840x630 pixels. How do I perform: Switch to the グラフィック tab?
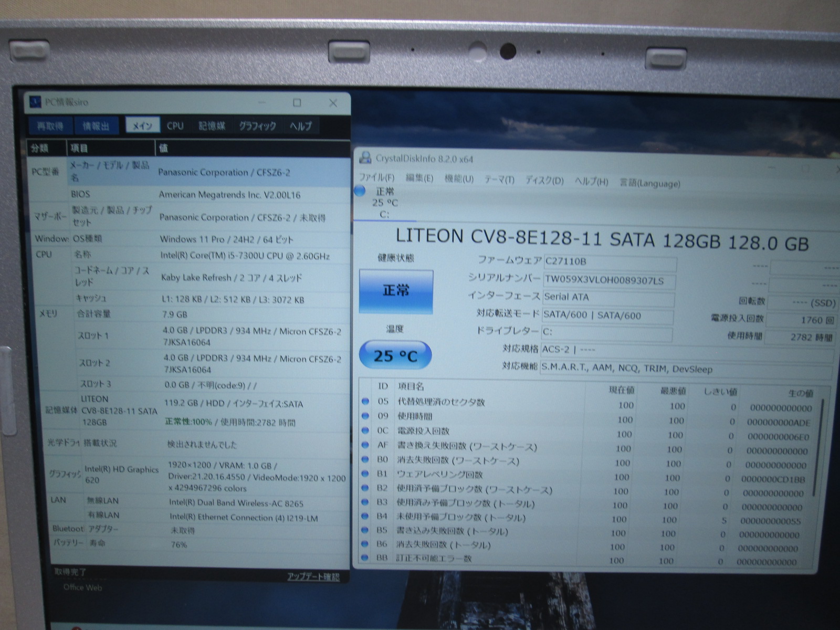[x=257, y=126]
